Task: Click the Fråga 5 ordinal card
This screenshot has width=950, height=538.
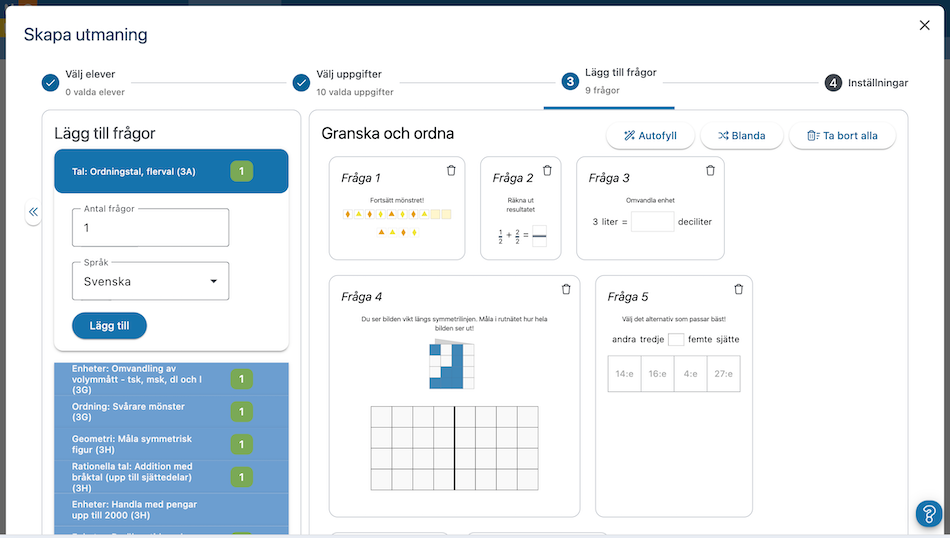Action: click(x=674, y=396)
